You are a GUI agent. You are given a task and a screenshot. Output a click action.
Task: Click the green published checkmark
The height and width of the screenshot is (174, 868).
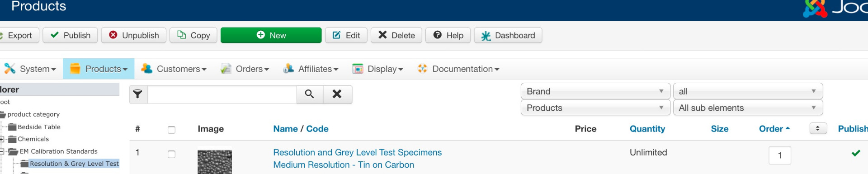click(x=855, y=153)
